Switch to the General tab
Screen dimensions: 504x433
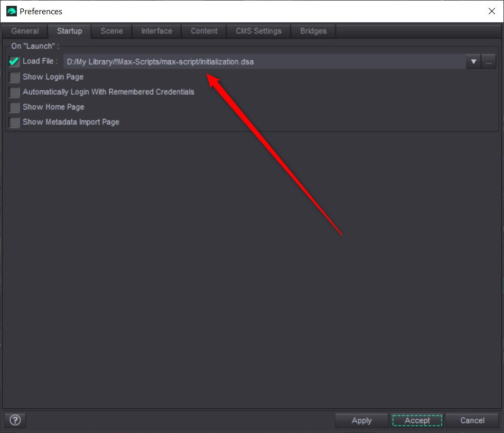(25, 31)
